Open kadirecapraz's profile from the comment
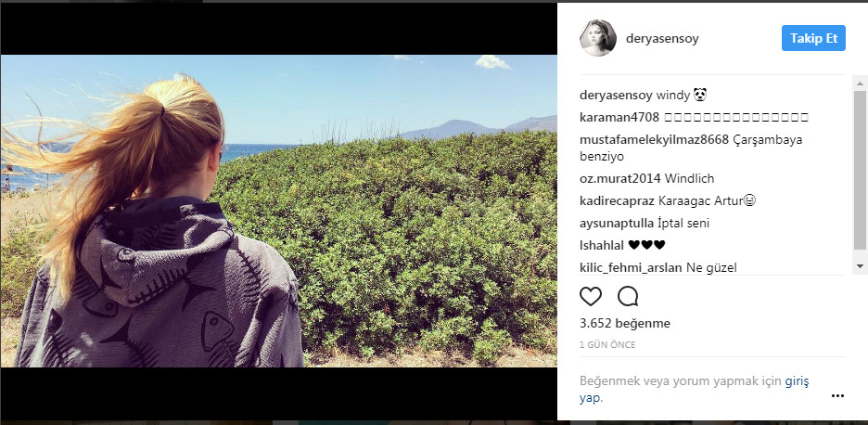This screenshot has width=868, height=425. pos(618,200)
